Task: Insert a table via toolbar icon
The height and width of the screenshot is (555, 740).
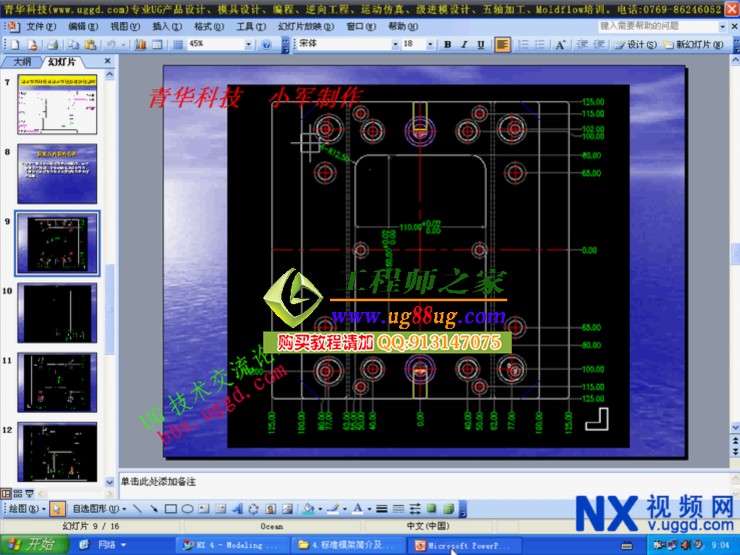Action: 157,45
